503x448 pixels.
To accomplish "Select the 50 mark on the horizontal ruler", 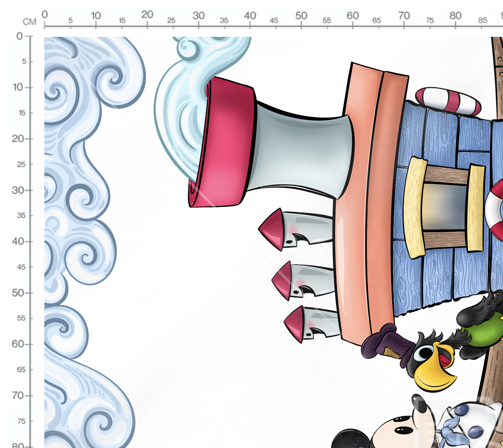I will click(x=301, y=16).
